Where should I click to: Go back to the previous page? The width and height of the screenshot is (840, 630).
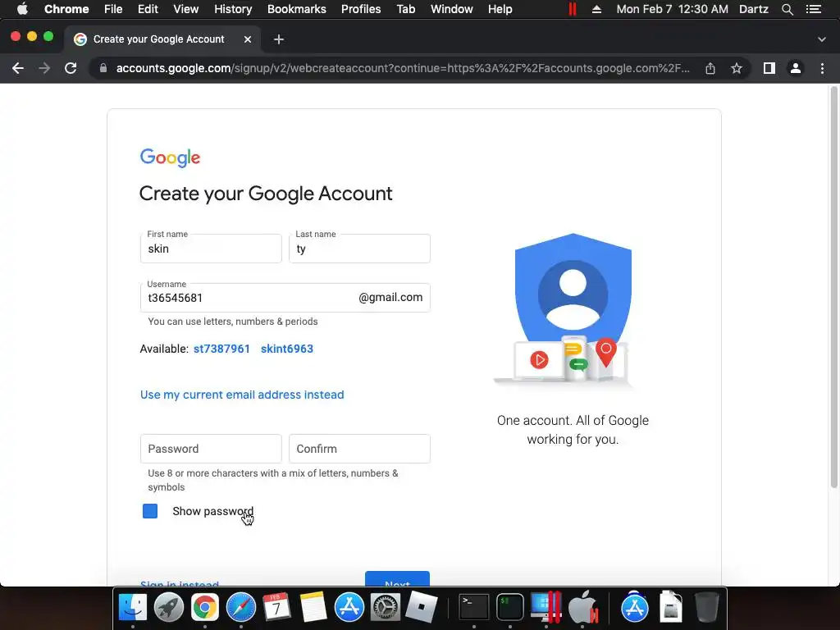point(18,68)
